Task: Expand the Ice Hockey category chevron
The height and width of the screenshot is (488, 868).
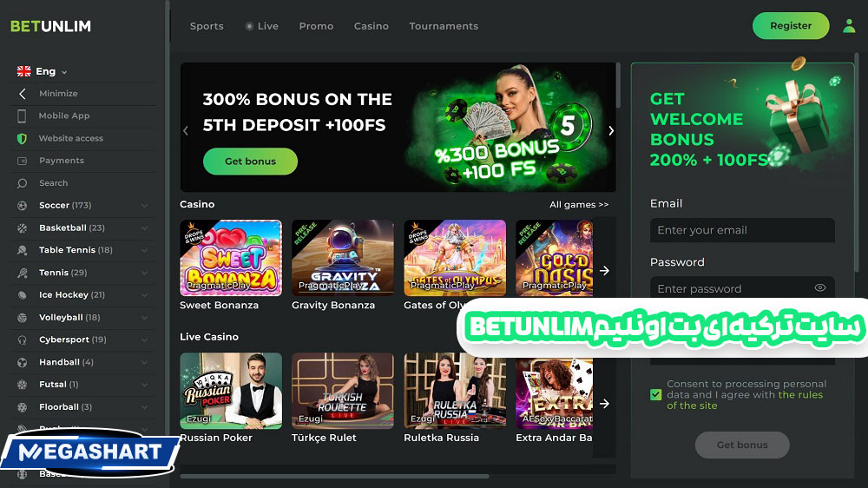Action: pos(144,295)
